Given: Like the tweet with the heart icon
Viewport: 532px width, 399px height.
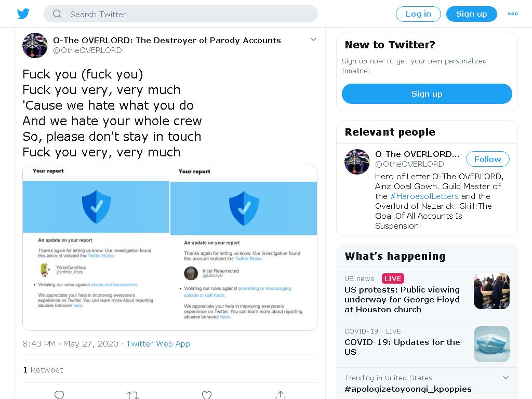Looking at the screenshot, I should click(x=207, y=395).
